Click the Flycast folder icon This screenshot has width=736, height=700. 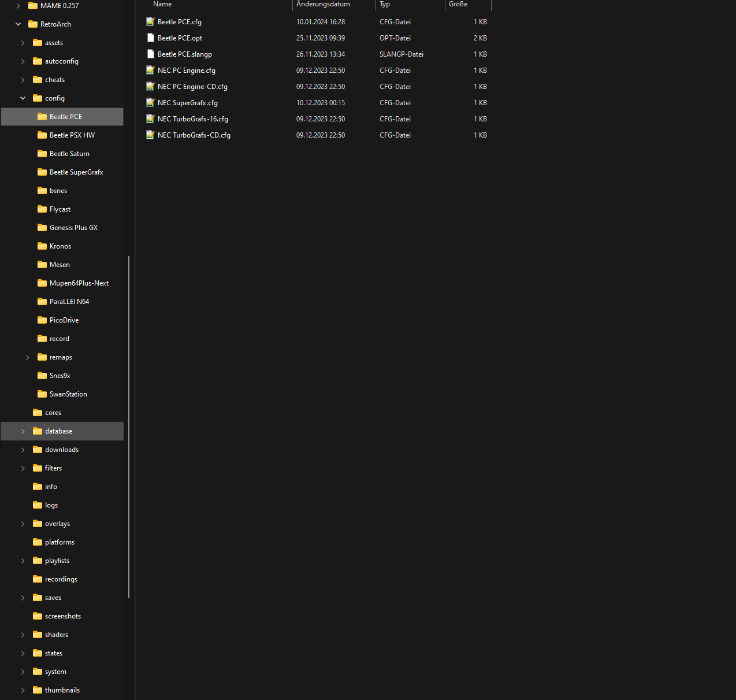[42, 209]
